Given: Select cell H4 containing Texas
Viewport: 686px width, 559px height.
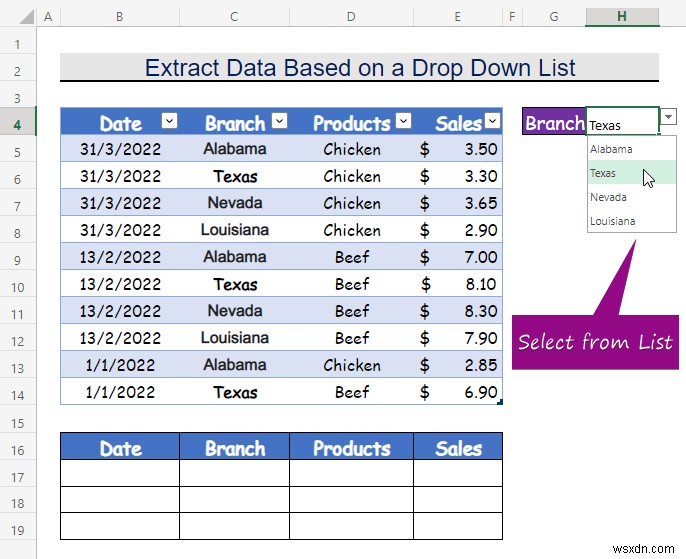Looking at the screenshot, I should tap(622, 121).
